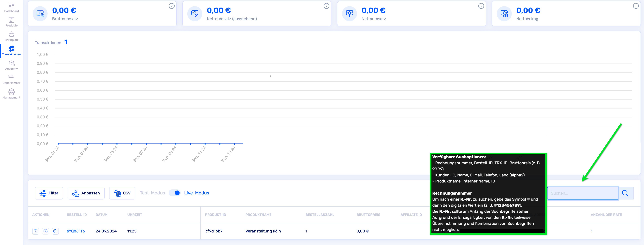644x245 pixels.
Task: Open the Filter options
Action: 49,193
